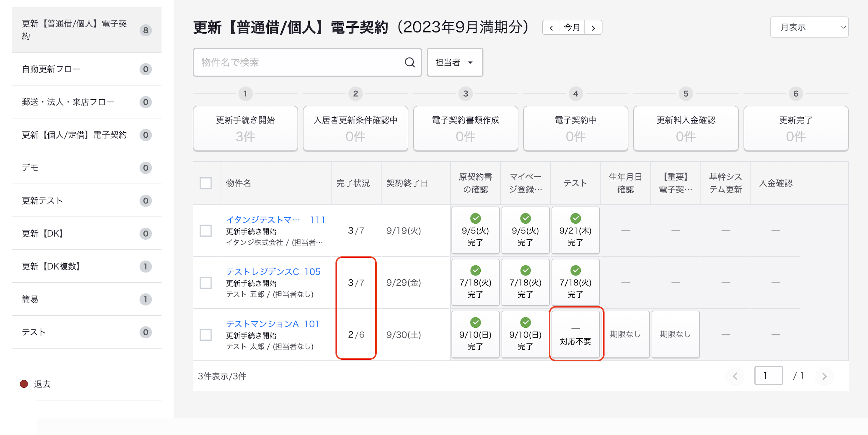Open デモ sidebar item
Image resolution: width=868 pixels, height=435 pixels.
(x=87, y=168)
